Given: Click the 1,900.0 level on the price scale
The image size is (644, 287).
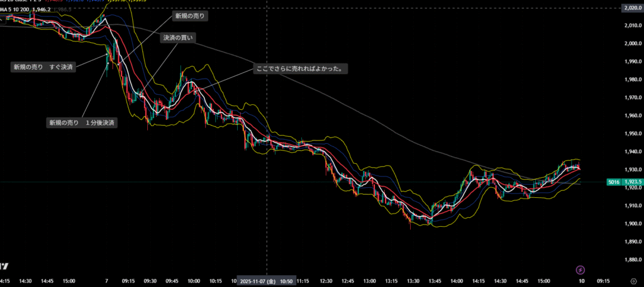Looking at the screenshot, I should [631, 224].
